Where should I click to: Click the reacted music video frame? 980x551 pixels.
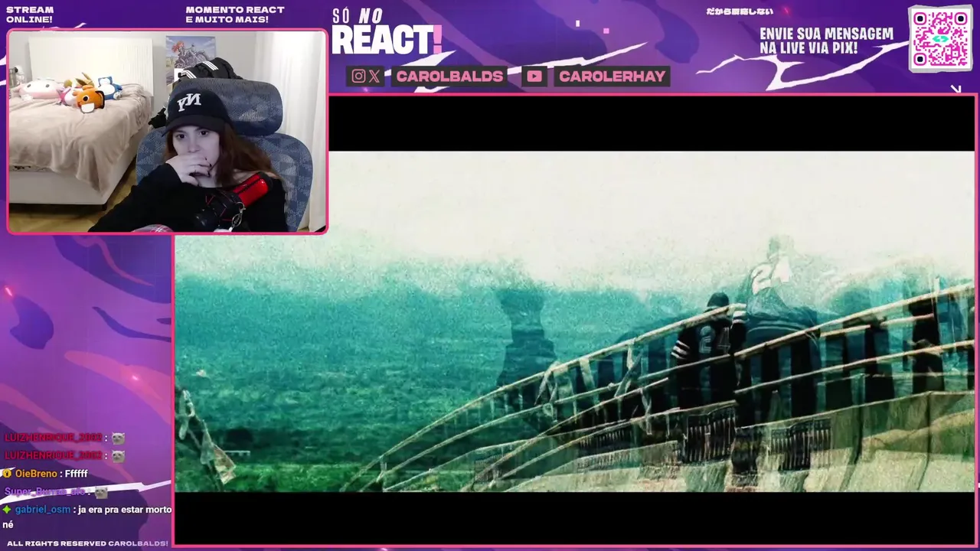click(x=574, y=321)
